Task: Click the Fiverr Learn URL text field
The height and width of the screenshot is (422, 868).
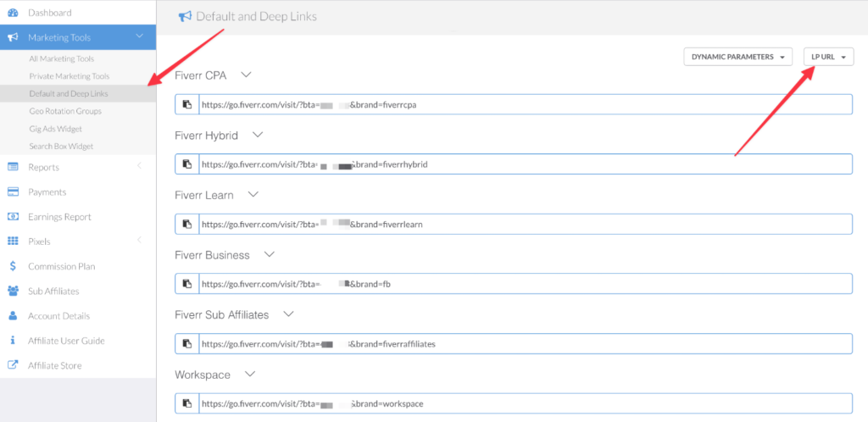Action: click(x=524, y=225)
